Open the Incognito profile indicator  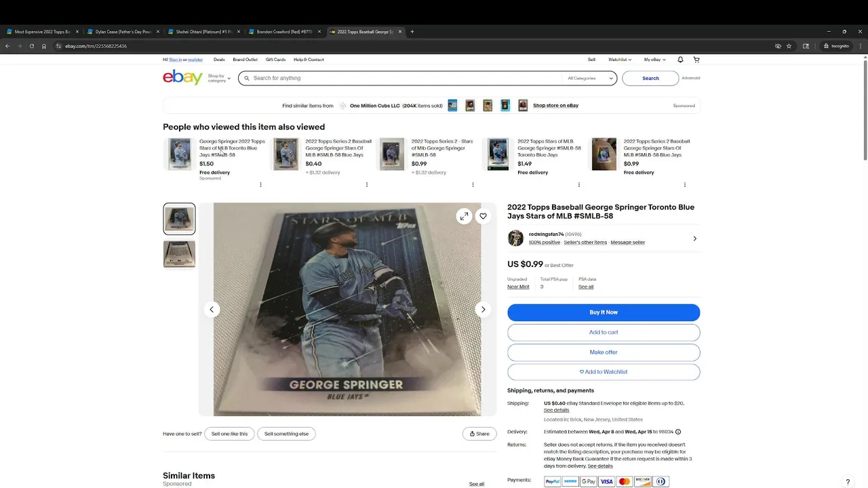835,46
